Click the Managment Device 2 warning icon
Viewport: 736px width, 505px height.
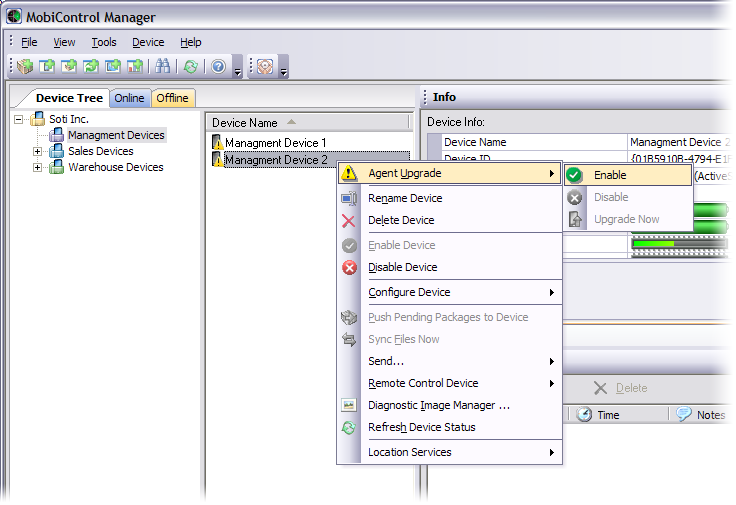coord(217,159)
